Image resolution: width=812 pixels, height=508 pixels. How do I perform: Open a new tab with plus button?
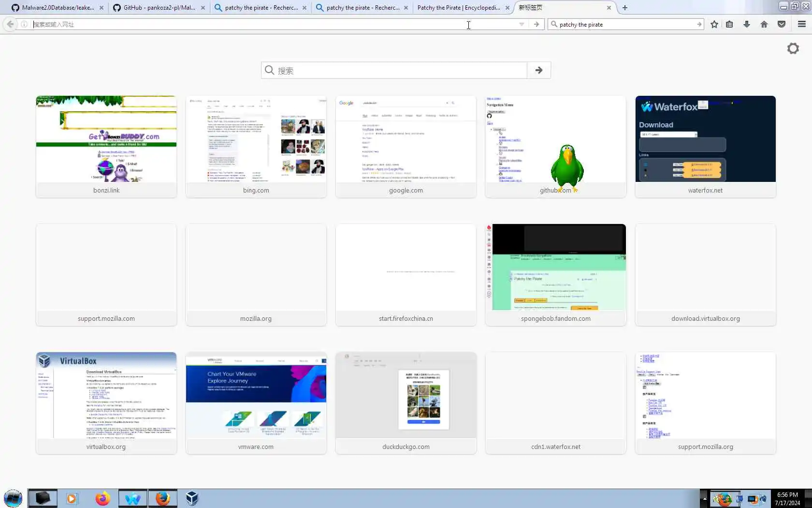pyautogui.click(x=625, y=8)
